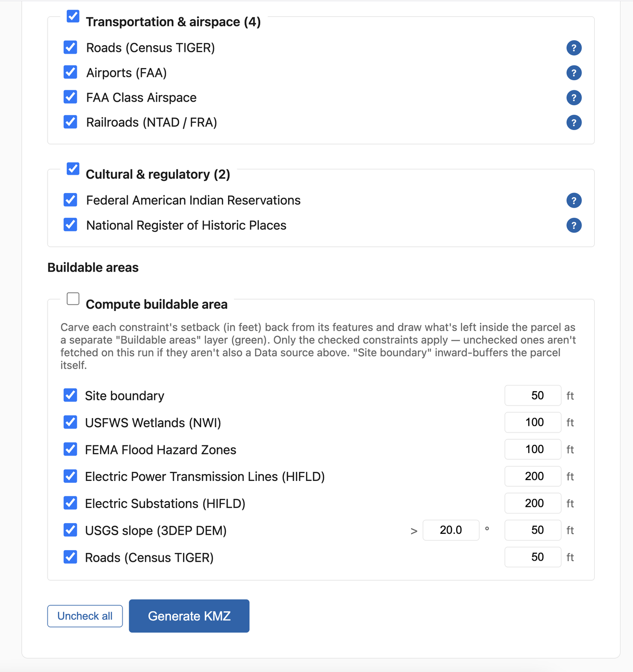Click the Uncheck all button
The width and height of the screenshot is (633, 672).
(x=85, y=616)
